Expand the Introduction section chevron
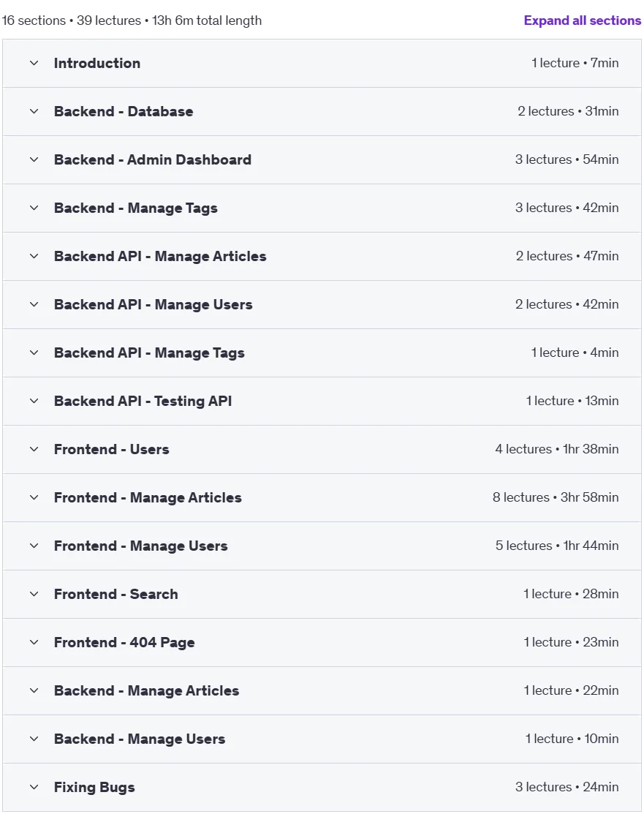Viewport: 644px width, 814px height. pyautogui.click(x=34, y=64)
